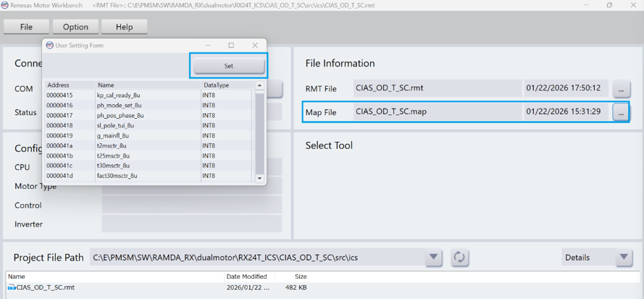Click the Map File timestamp 15:31:29

click(564, 111)
